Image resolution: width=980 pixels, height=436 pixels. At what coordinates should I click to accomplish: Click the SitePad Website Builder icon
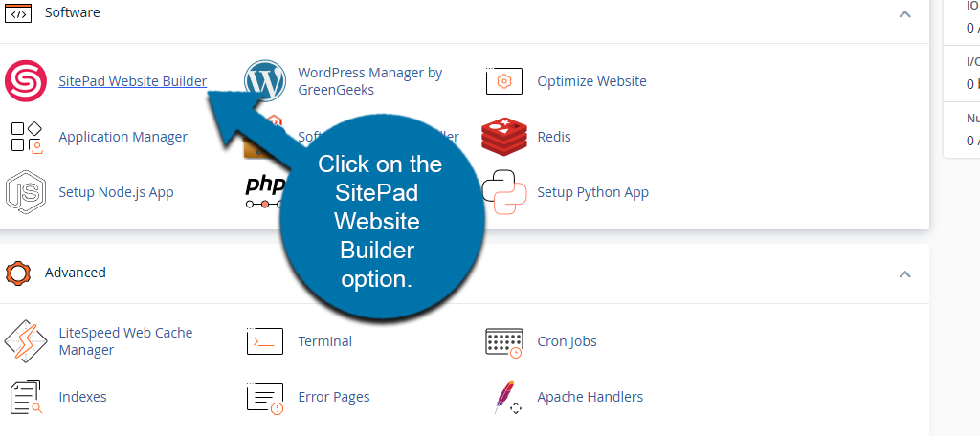pyautogui.click(x=26, y=81)
